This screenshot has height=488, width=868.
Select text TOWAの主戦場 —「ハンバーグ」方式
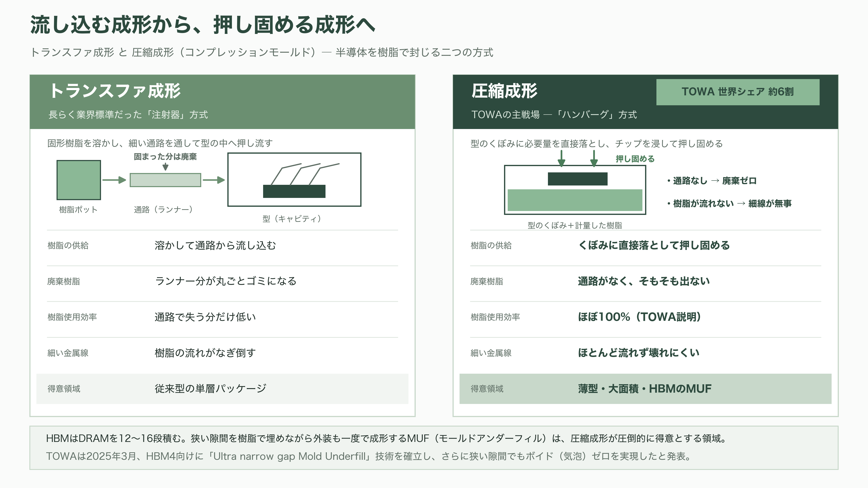click(554, 115)
